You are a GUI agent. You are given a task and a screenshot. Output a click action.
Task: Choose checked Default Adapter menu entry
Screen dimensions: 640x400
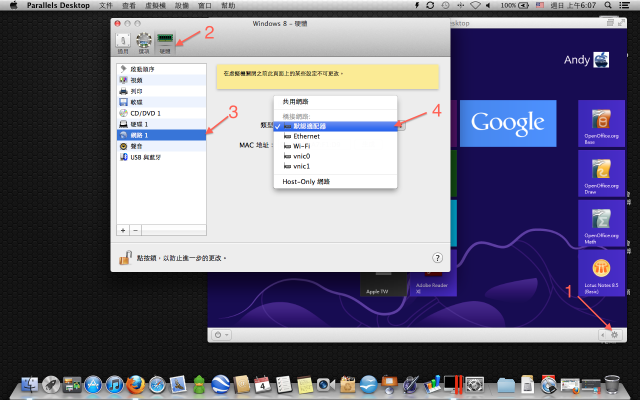click(x=335, y=126)
